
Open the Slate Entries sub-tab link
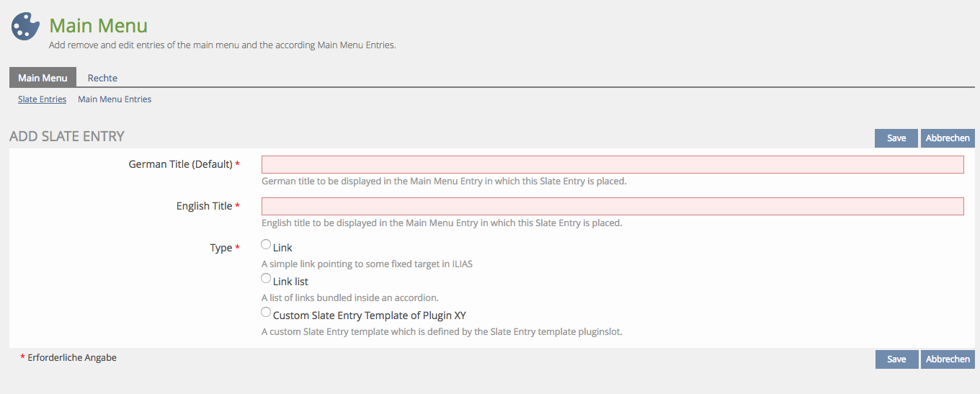point(42,99)
